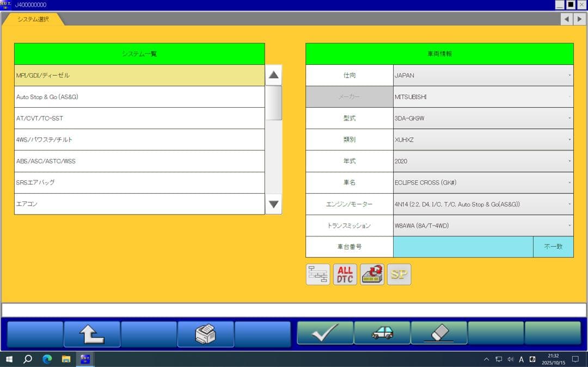Click the 車台番号 input field
Viewport: 588px width, 367px height.
point(463,247)
